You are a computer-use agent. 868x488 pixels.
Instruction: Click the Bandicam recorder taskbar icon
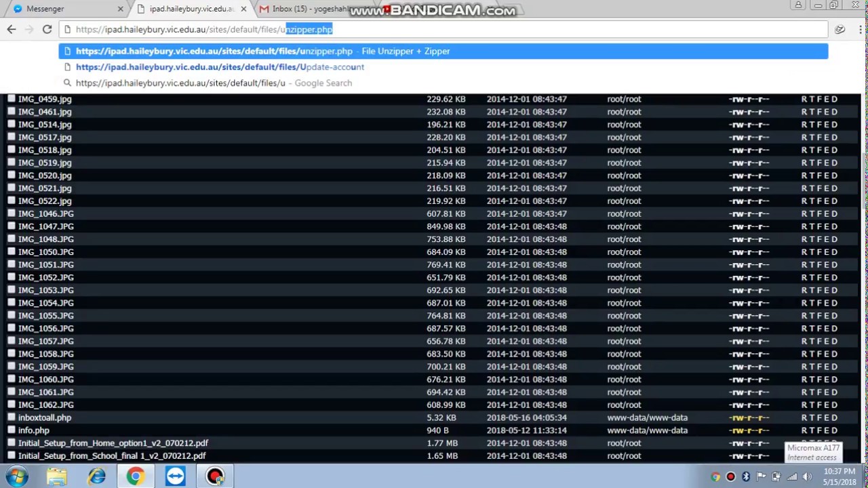(x=215, y=476)
